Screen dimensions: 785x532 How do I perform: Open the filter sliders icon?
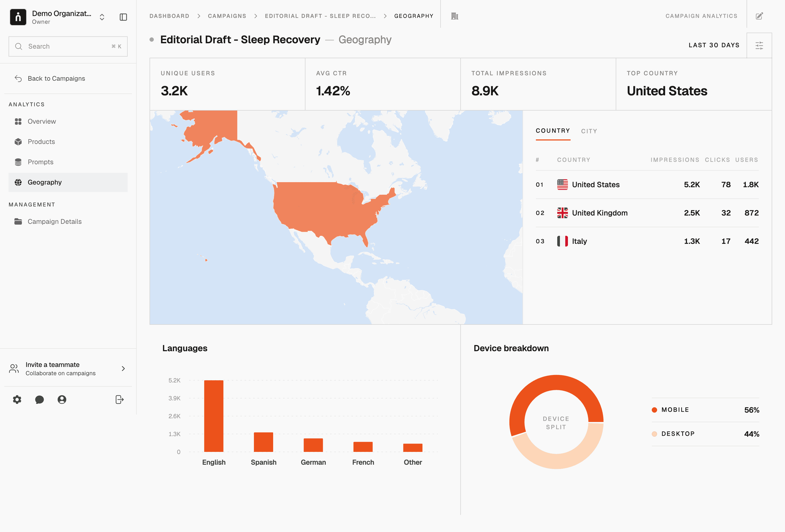pos(759,46)
